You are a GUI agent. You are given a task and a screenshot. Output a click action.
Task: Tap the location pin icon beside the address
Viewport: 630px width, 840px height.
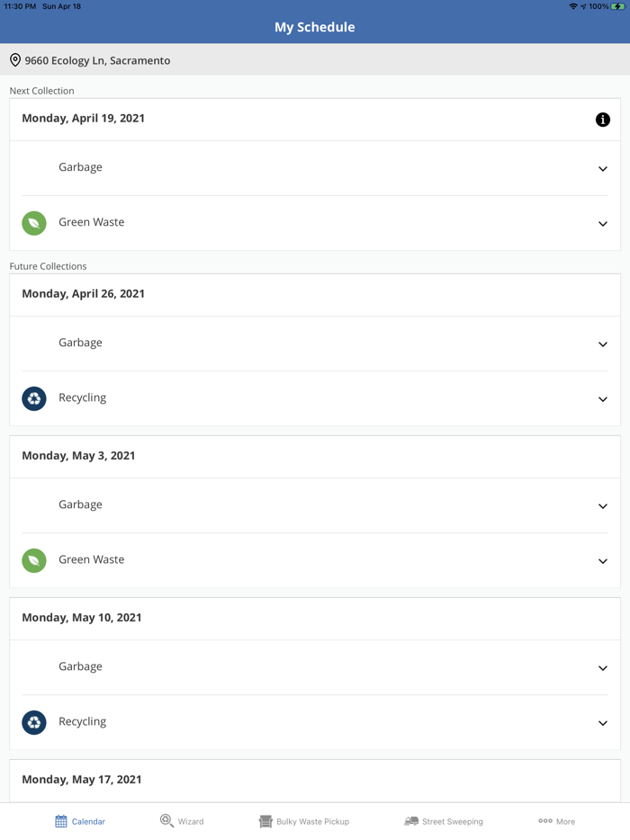(x=15, y=60)
